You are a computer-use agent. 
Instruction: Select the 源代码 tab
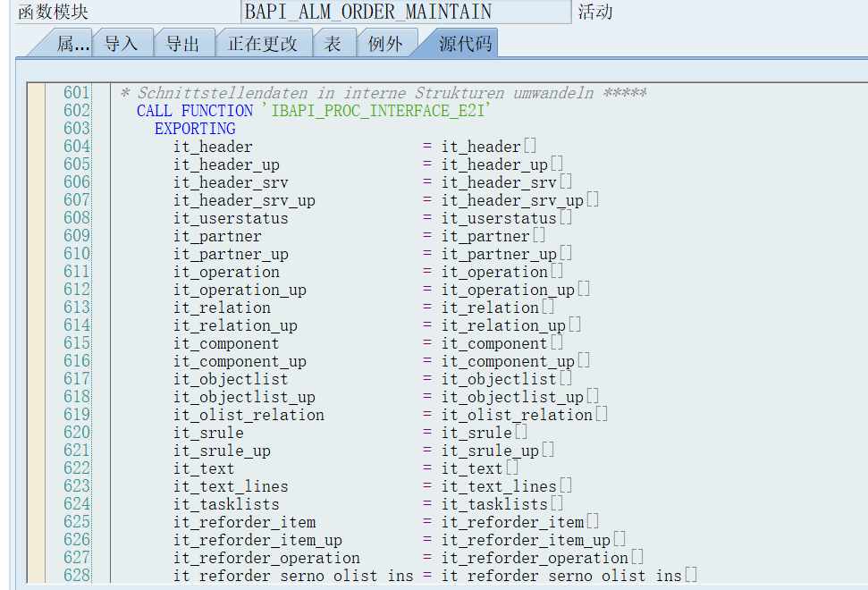click(x=465, y=43)
